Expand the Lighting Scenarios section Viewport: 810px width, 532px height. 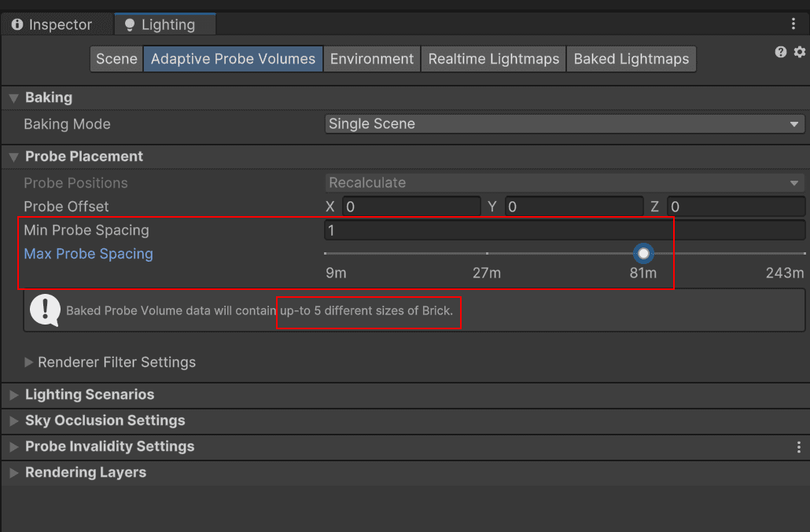[x=13, y=394]
